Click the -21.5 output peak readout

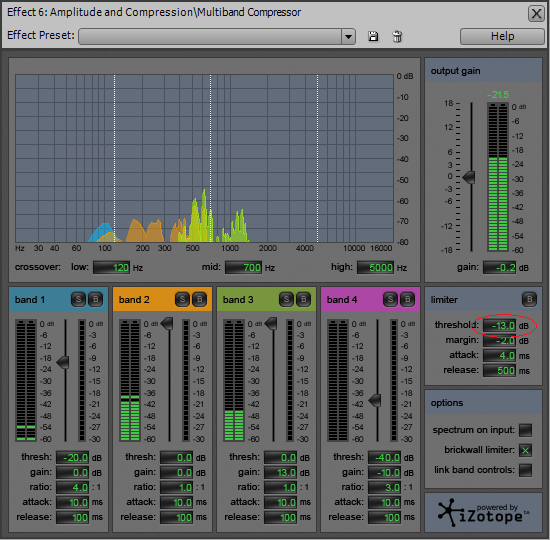coord(498,95)
